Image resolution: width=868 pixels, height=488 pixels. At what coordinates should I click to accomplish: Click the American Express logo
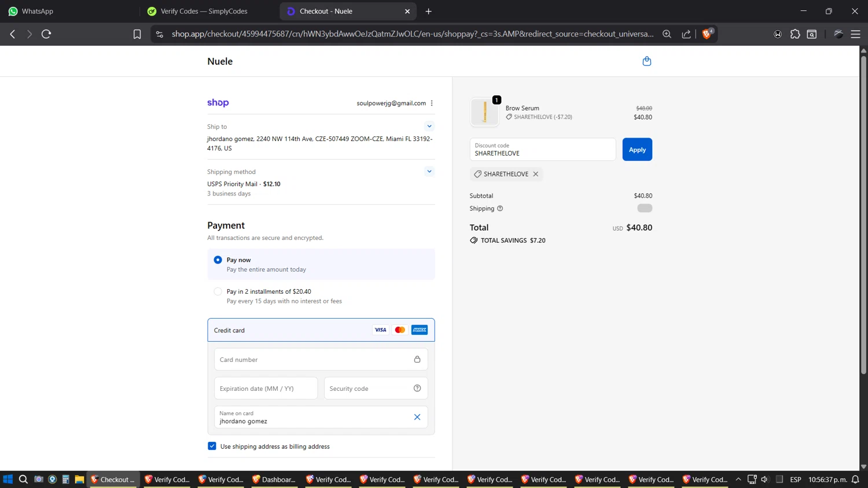tap(420, 330)
